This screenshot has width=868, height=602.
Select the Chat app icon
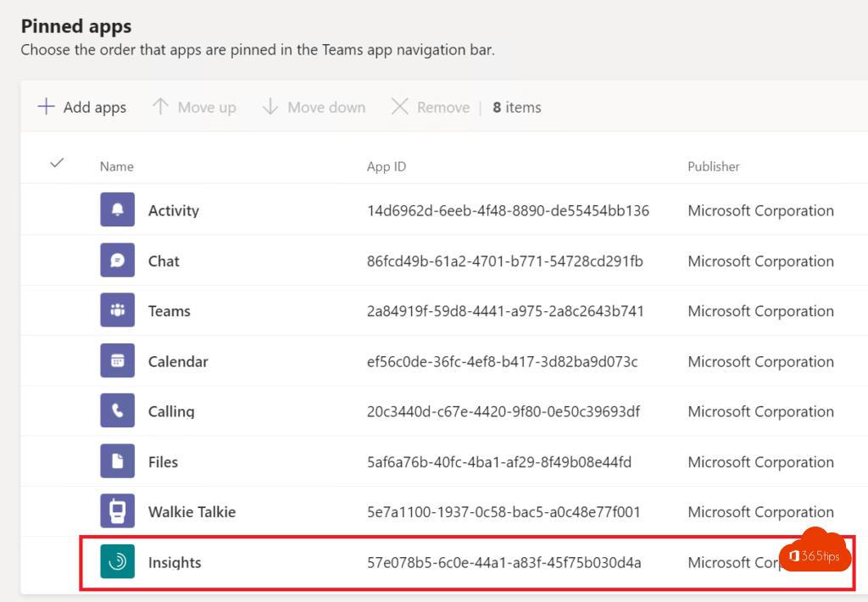pos(116,260)
